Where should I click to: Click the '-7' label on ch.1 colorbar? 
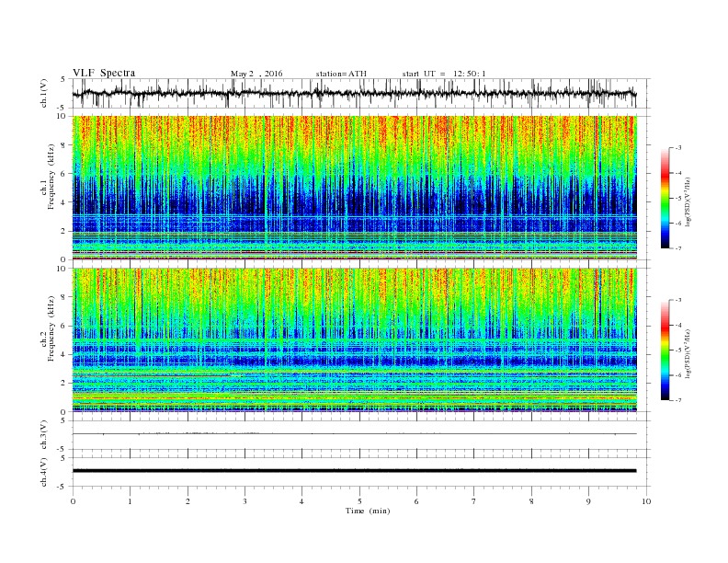(x=678, y=248)
